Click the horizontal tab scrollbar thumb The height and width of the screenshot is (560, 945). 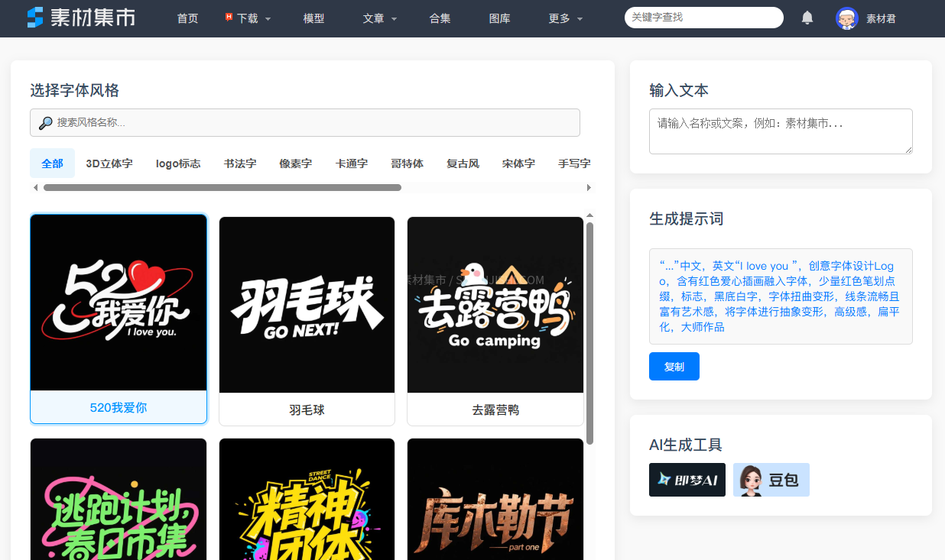222,187
